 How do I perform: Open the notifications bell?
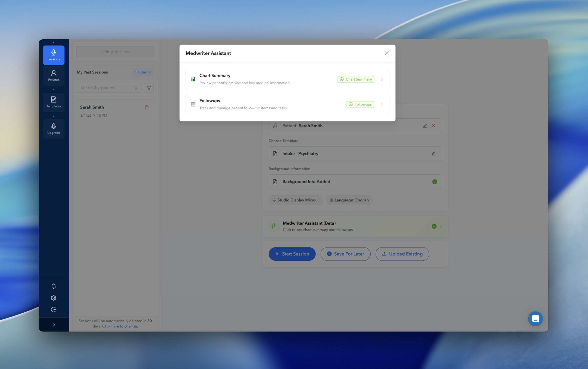(x=54, y=286)
